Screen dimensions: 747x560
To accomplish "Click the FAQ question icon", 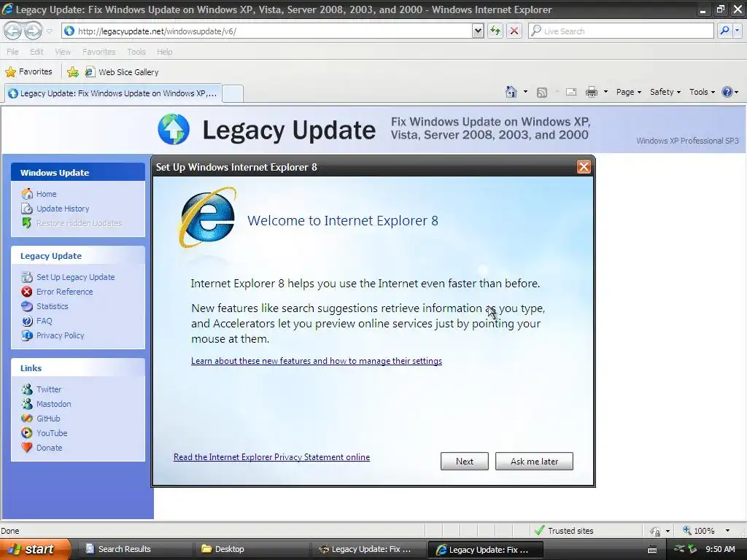I will (27, 321).
